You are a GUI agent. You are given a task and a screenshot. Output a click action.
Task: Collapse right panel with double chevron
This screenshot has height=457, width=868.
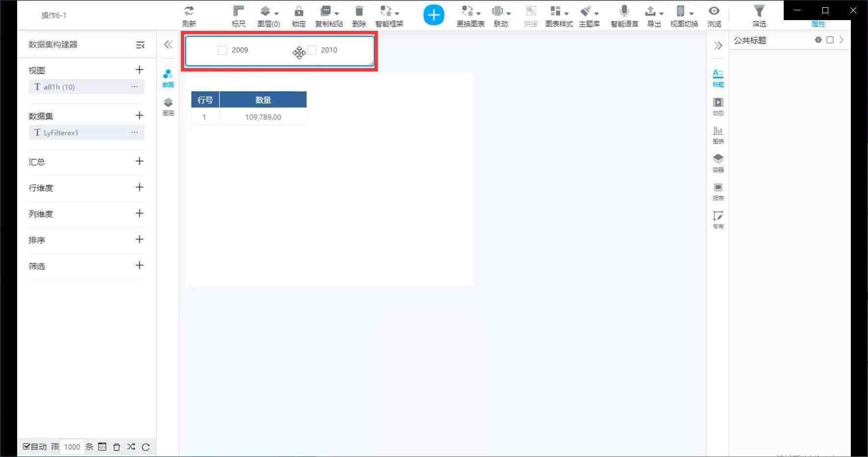(x=718, y=46)
